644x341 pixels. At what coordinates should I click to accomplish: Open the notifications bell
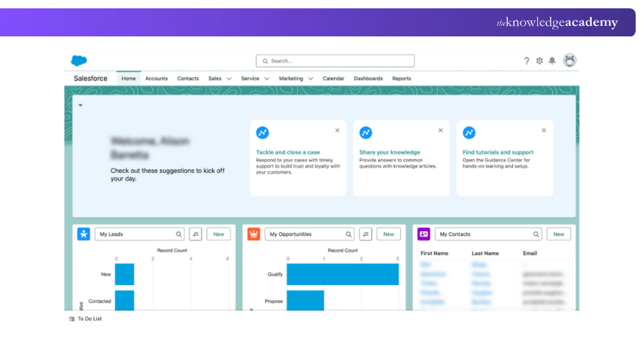coord(552,61)
